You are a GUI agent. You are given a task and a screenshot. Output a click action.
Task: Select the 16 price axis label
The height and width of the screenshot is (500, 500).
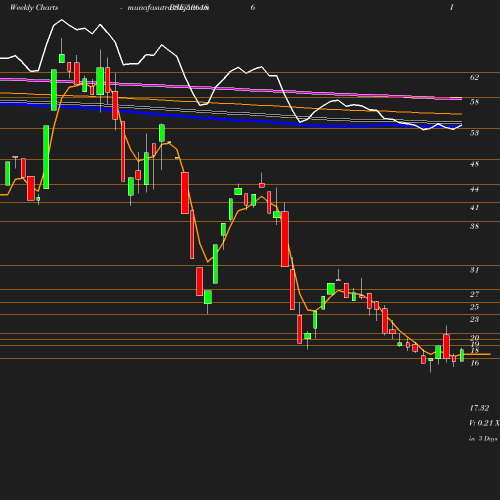(474, 363)
